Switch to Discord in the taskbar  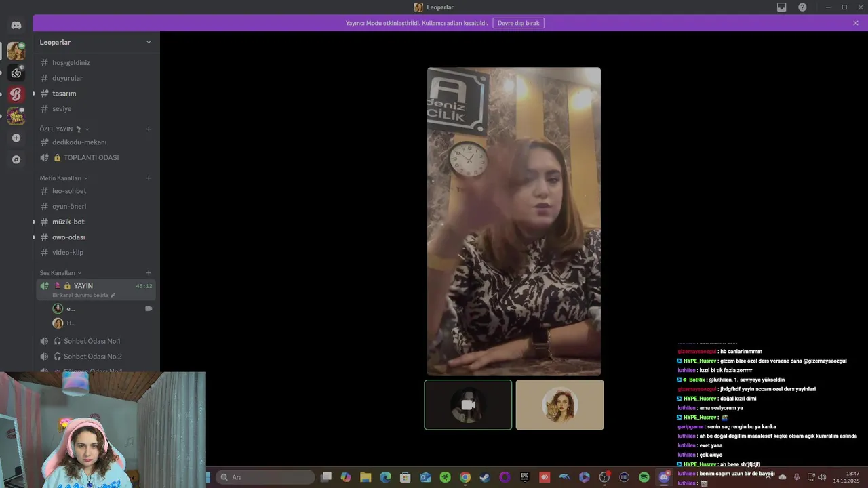click(x=664, y=477)
